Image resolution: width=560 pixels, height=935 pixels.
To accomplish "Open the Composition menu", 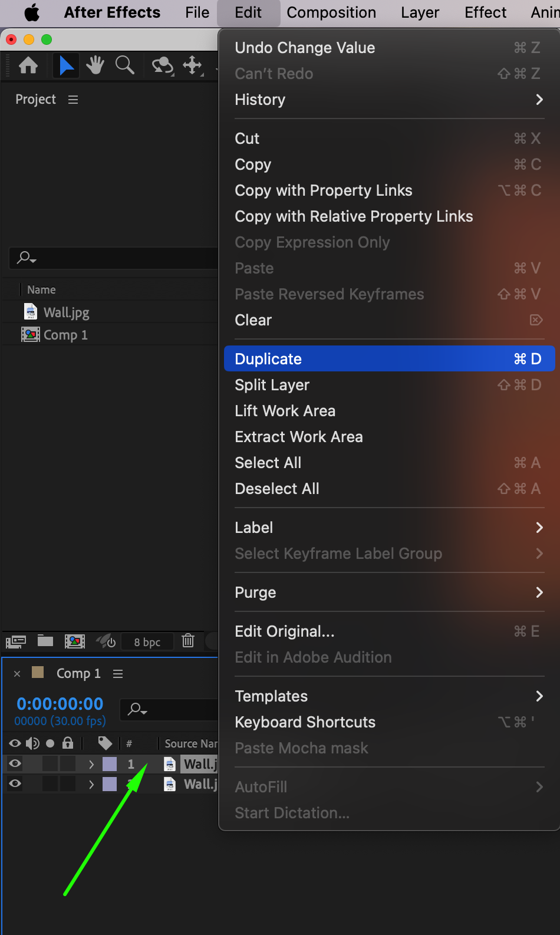I will click(x=331, y=12).
